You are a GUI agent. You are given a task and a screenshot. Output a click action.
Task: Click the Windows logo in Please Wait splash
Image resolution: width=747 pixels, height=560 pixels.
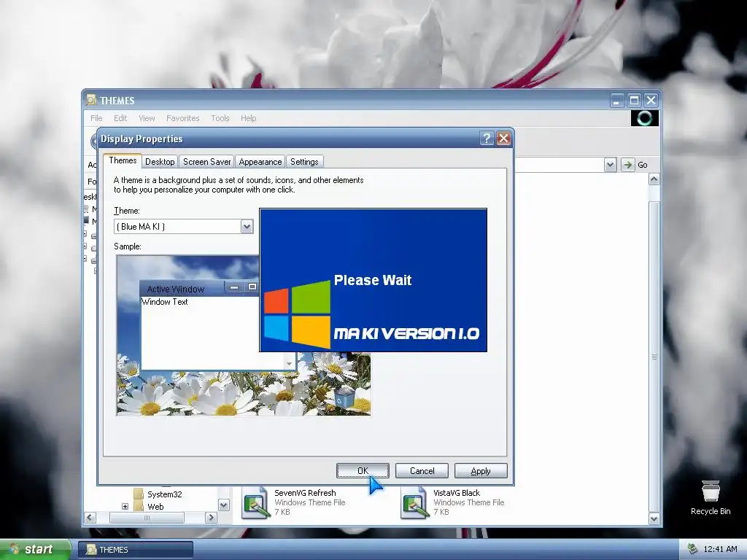click(x=298, y=314)
